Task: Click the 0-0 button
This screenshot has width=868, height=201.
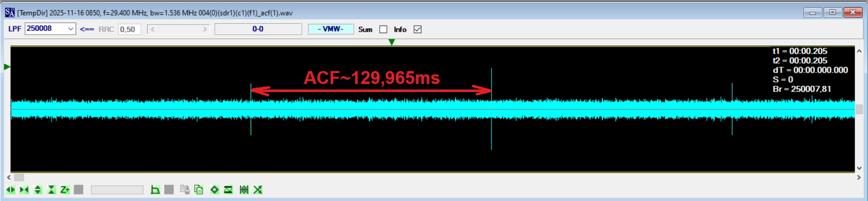Action: pos(258,29)
